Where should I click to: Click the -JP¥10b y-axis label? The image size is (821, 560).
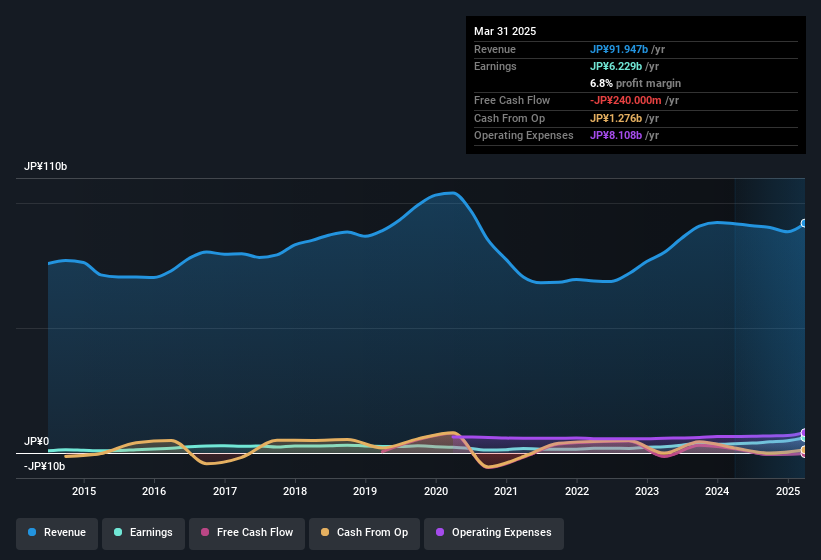(45, 466)
